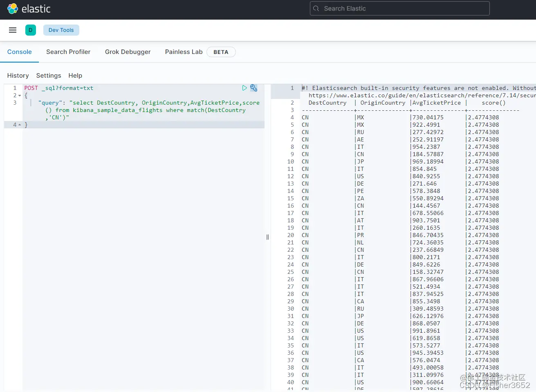Viewport: 536px width, 392px height.
Task: Switch to the Search Profiler tab
Action: [x=68, y=52]
